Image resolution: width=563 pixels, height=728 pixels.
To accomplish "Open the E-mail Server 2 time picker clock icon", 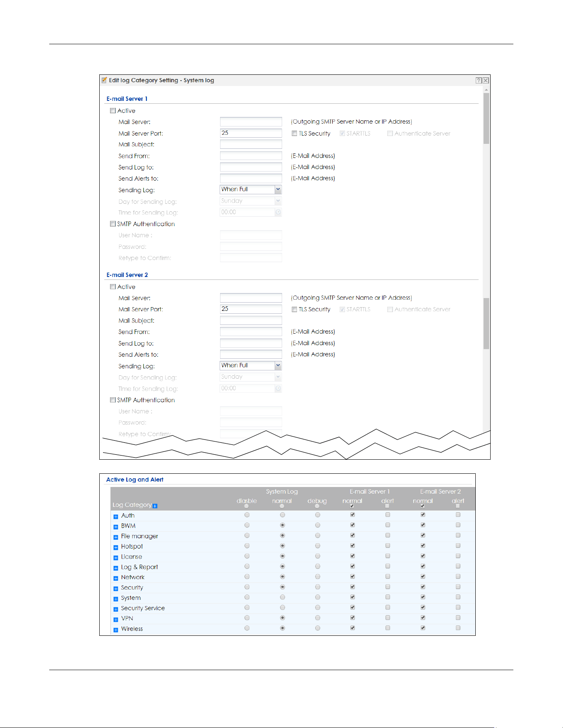I will tap(278, 388).
